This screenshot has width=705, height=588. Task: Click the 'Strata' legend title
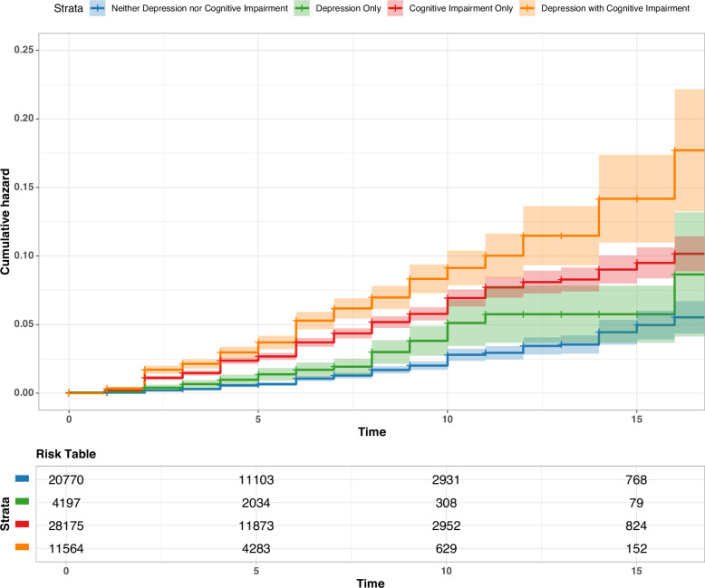68,8
